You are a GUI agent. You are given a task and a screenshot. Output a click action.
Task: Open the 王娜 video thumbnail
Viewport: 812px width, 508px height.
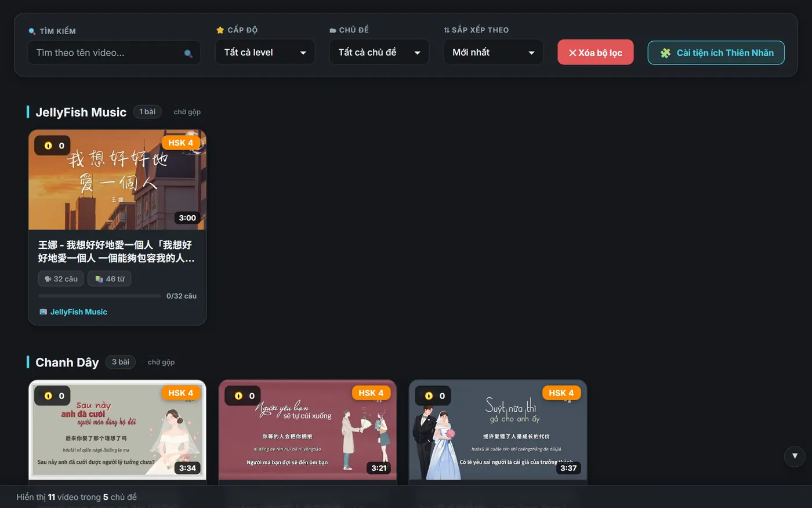(x=117, y=180)
